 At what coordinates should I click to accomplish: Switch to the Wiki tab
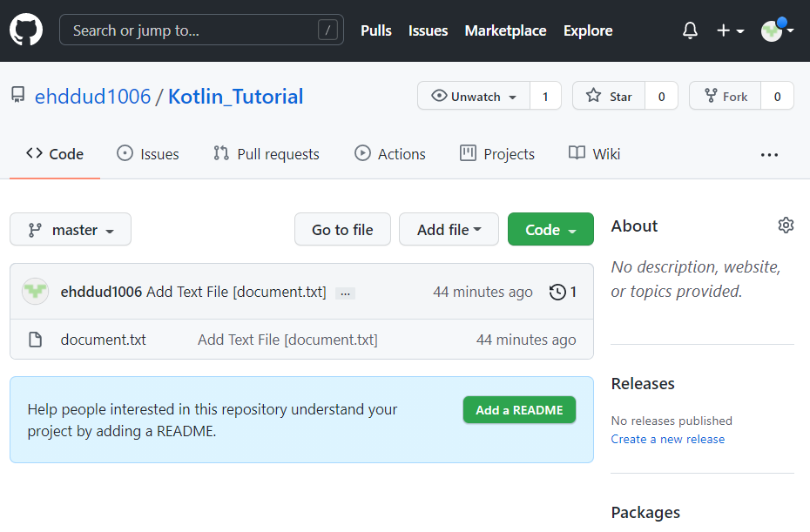pos(594,154)
